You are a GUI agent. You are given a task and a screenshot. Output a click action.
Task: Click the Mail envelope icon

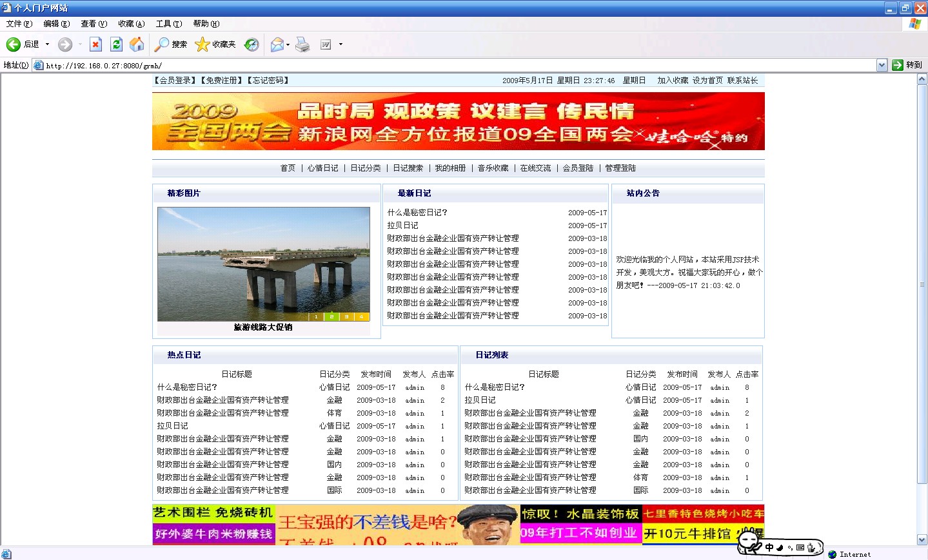click(277, 44)
